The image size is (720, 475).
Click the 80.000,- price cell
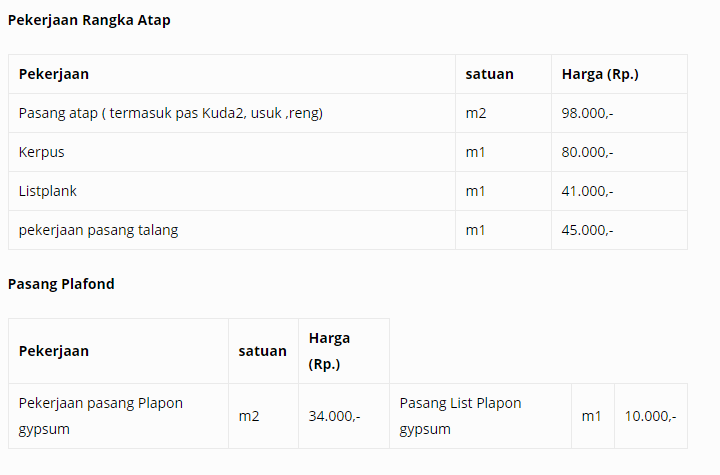pyautogui.click(x=587, y=153)
